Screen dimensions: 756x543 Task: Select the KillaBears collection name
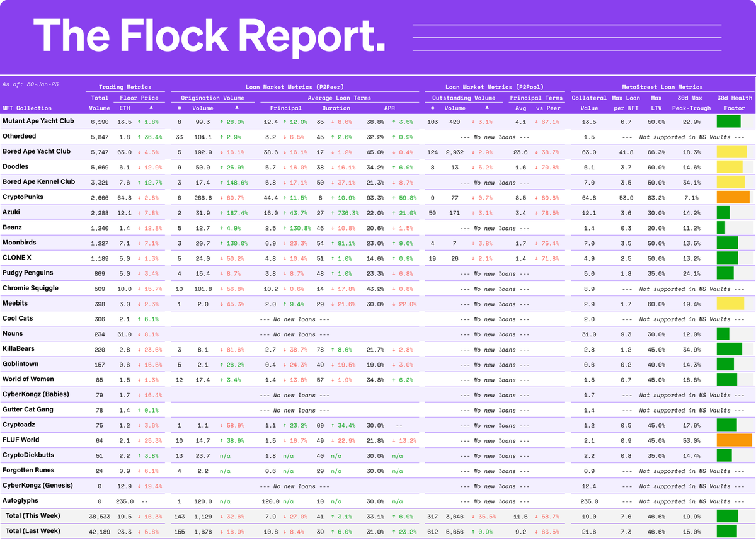click(20, 349)
